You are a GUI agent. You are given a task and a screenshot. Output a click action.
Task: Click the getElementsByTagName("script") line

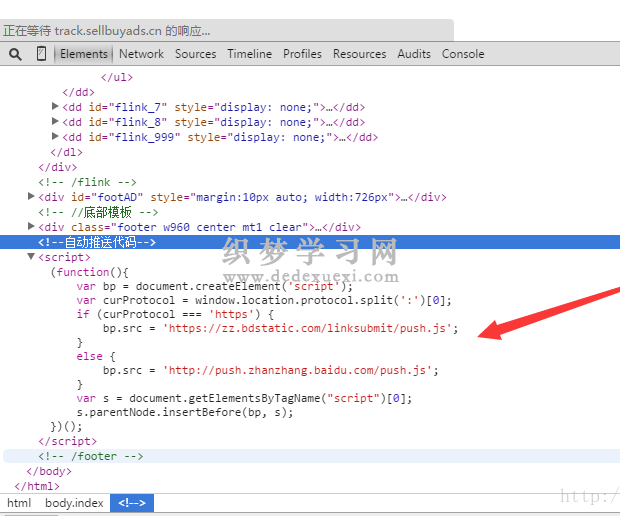tap(244, 399)
